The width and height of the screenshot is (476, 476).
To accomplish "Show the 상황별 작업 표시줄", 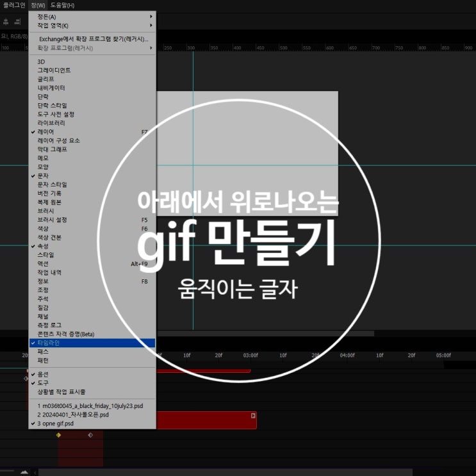I will (x=92, y=392).
